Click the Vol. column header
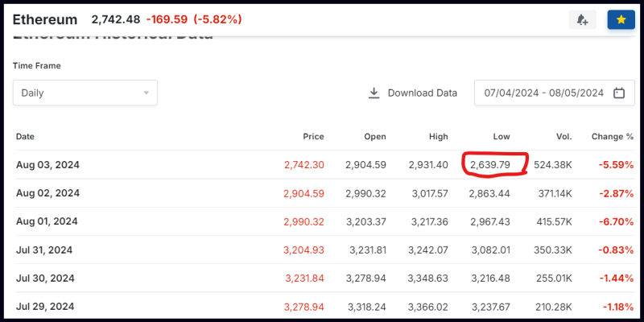 (x=564, y=137)
